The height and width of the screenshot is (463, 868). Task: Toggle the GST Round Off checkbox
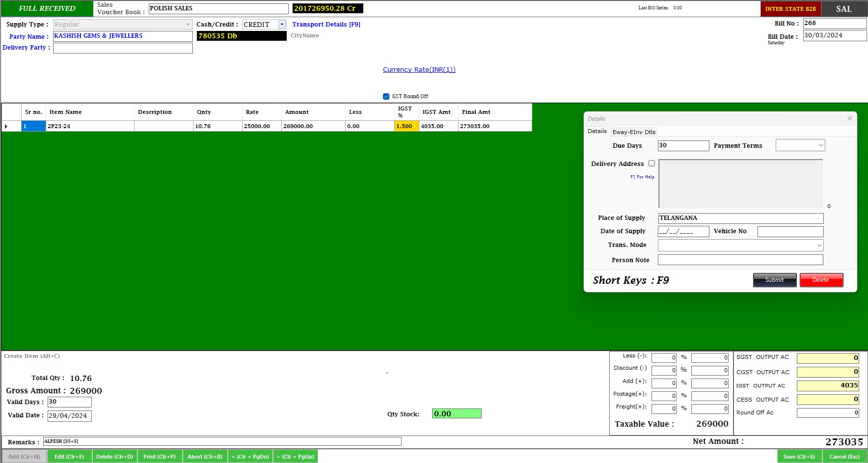[x=386, y=96]
